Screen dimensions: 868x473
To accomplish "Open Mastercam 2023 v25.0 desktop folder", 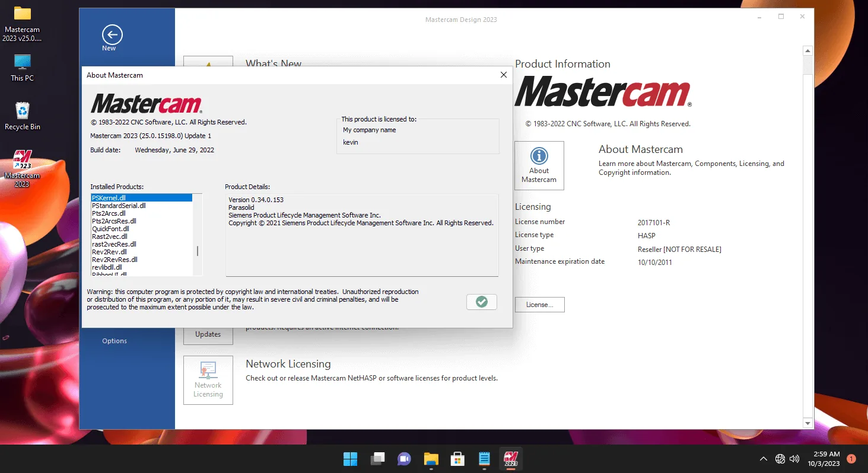I will (23, 24).
